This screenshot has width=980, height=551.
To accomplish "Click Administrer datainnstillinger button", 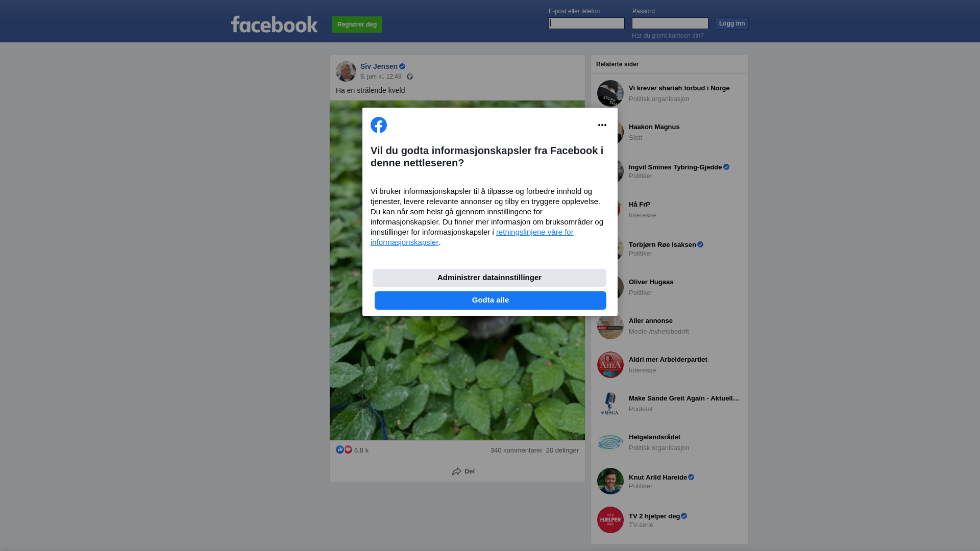I will (489, 278).
